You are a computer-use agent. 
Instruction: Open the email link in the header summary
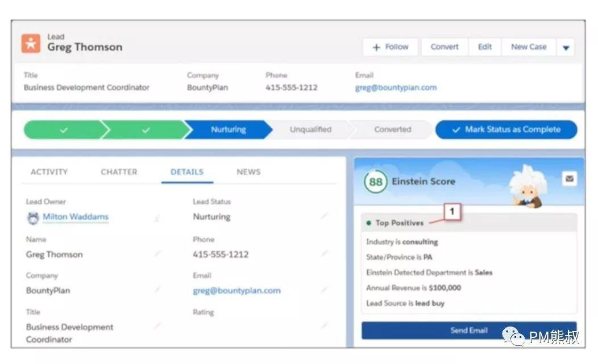pyautogui.click(x=396, y=87)
